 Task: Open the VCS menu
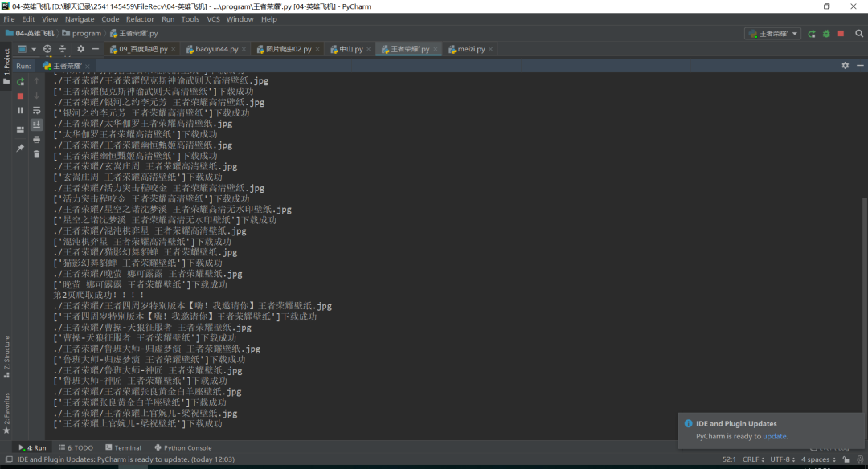[x=213, y=19]
